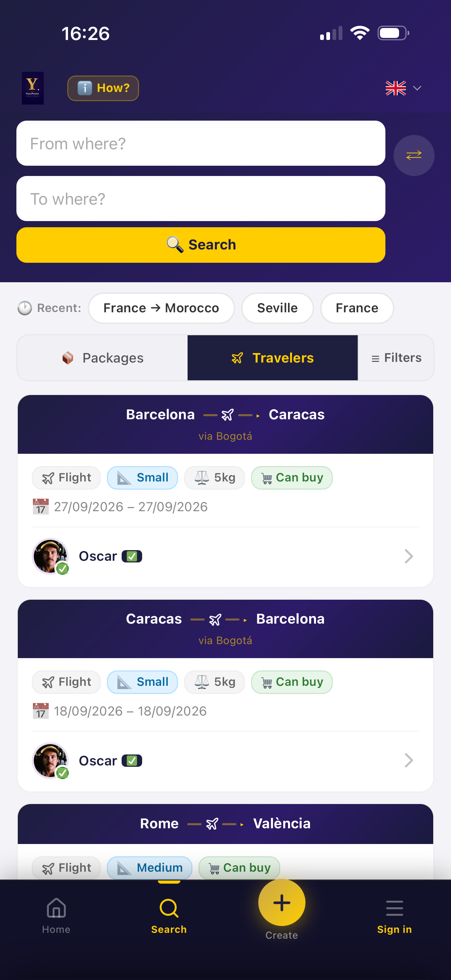Tap the Search magnifier in bottom bar
Screen dimensions: 451x980
(169, 909)
